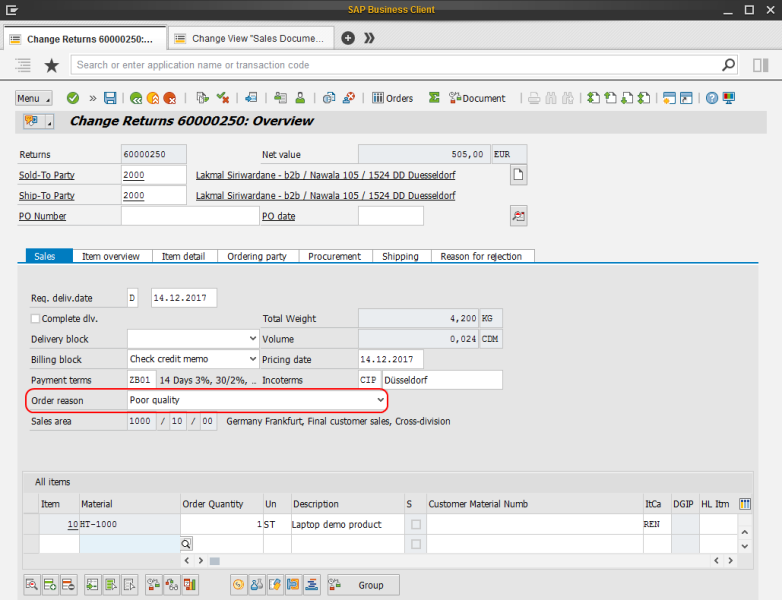782x600 pixels.
Task: Click the green checkmark Enter icon
Action: point(73,98)
